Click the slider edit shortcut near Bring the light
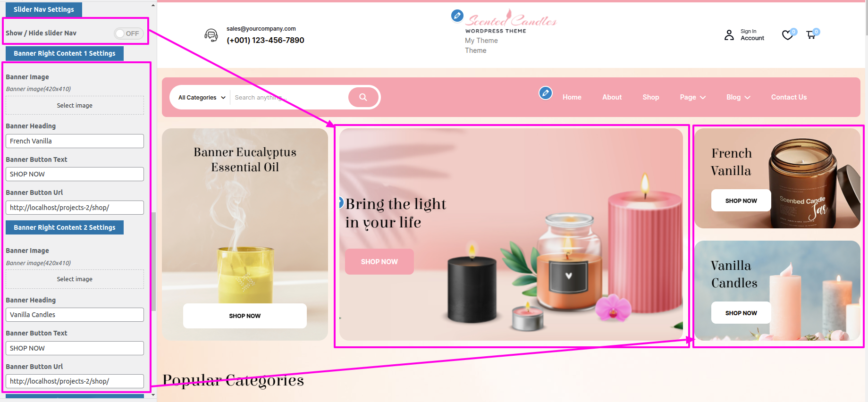Screen dimensions: 868x402 341,203
